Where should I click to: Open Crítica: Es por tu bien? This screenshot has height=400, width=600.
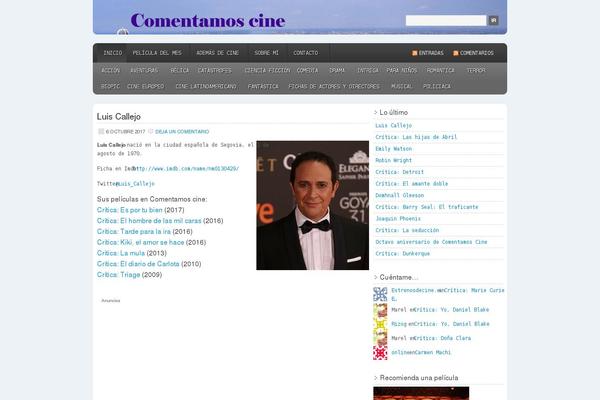coord(130,210)
